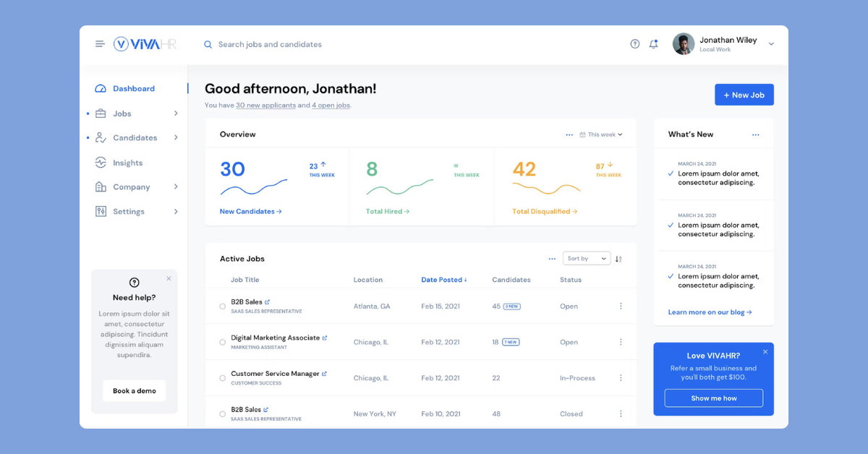868x454 pixels.
Task: Click the sort order arrows icon
Action: (x=618, y=259)
